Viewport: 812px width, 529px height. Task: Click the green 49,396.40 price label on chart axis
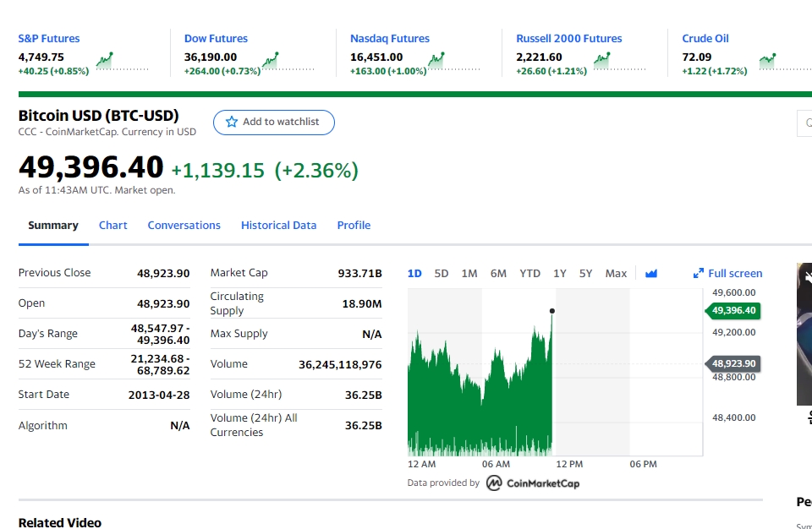pyautogui.click(x=733, y=311)
